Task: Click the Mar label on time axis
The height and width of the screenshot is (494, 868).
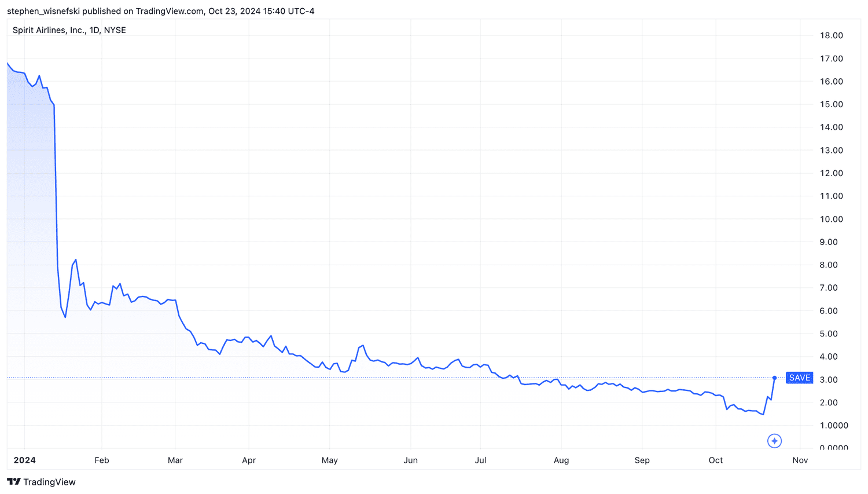Action: pyautogui.click(x=175, y=460)
